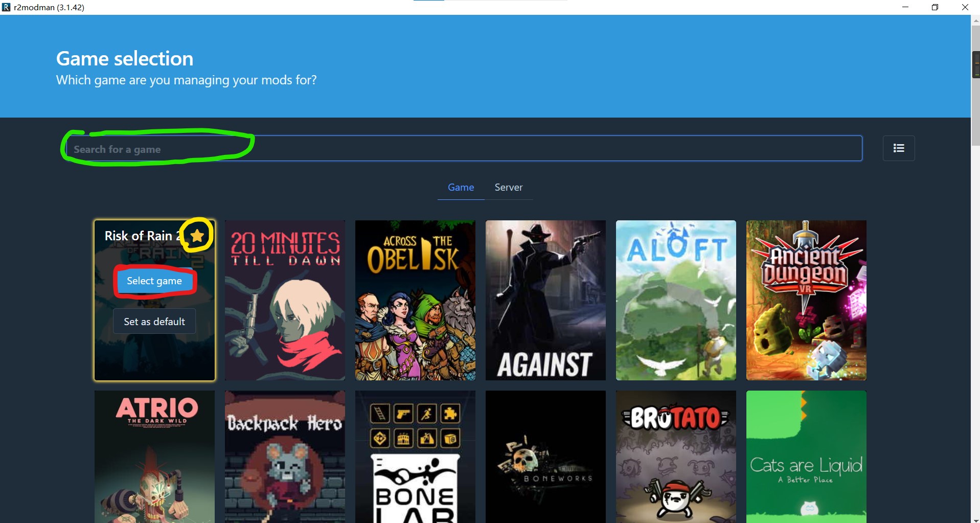Click the favourite star on Risk of Rain 2
980x523 pixels.
tap(197, 235)
